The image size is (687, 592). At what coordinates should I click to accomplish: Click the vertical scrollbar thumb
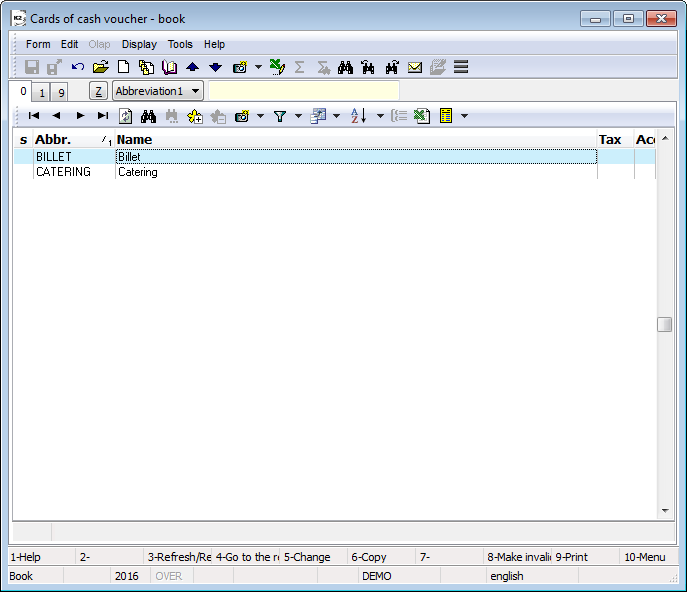[x=665, y=325]
